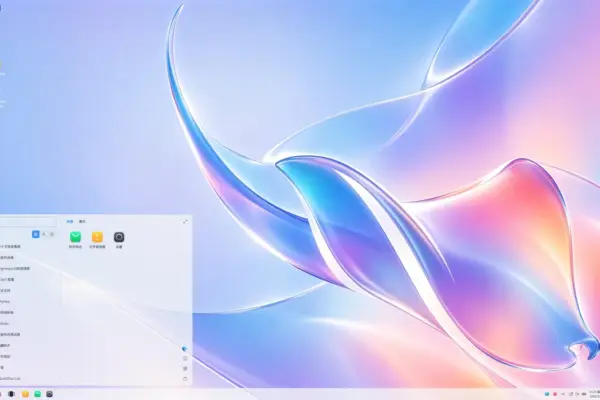Open the teal round icon in system tray
Image resolution: width=600 pixels, height=400 pixels.
pos(547,394)
